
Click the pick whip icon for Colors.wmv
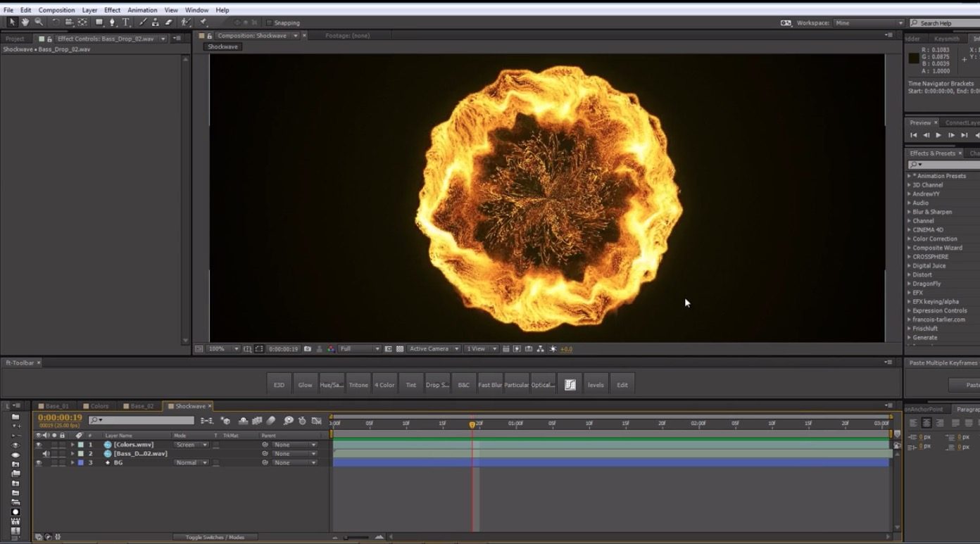[265, 445]
